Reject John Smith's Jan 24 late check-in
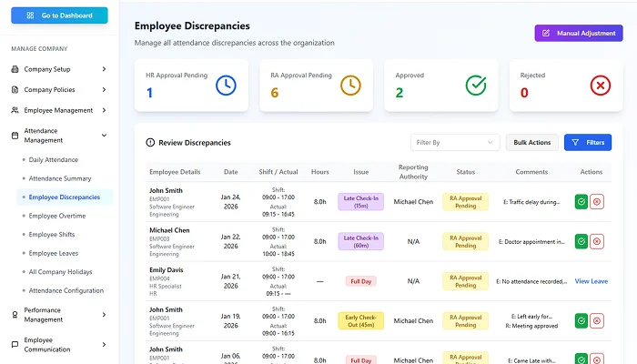Screen dimensions: 637x364 point(597,202)
